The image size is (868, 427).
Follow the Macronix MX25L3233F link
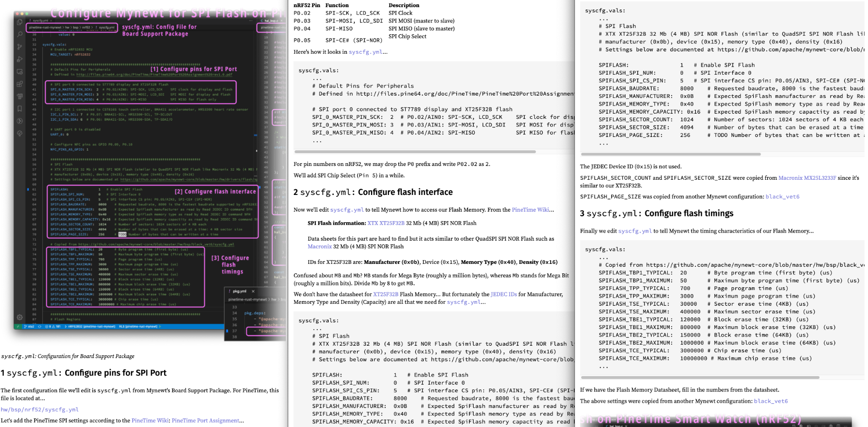coord(807,178)
